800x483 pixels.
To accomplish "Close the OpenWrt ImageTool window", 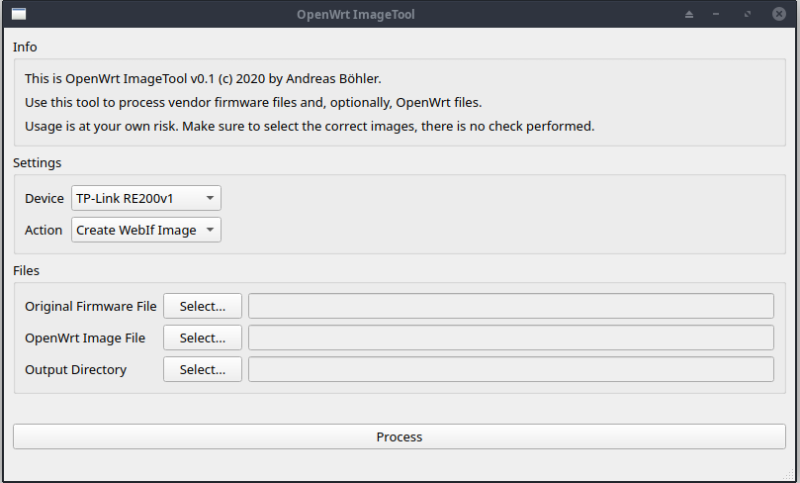I will [x=778, y=15].
